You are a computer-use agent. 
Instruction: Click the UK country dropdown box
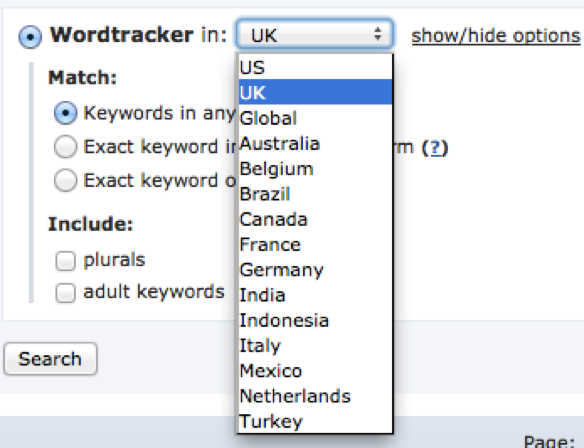(315, 34)
